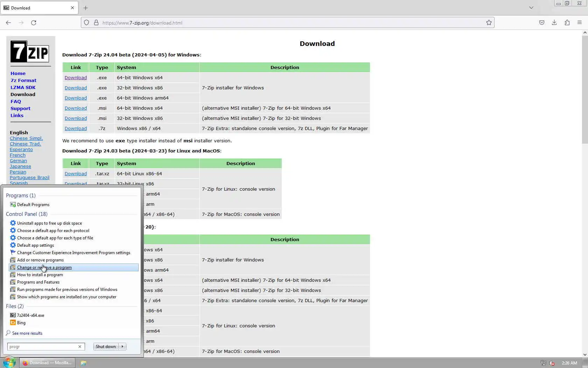Download the .msi for 64-bit Windows x64
The image size is (588, 368).
click(76, 108)
